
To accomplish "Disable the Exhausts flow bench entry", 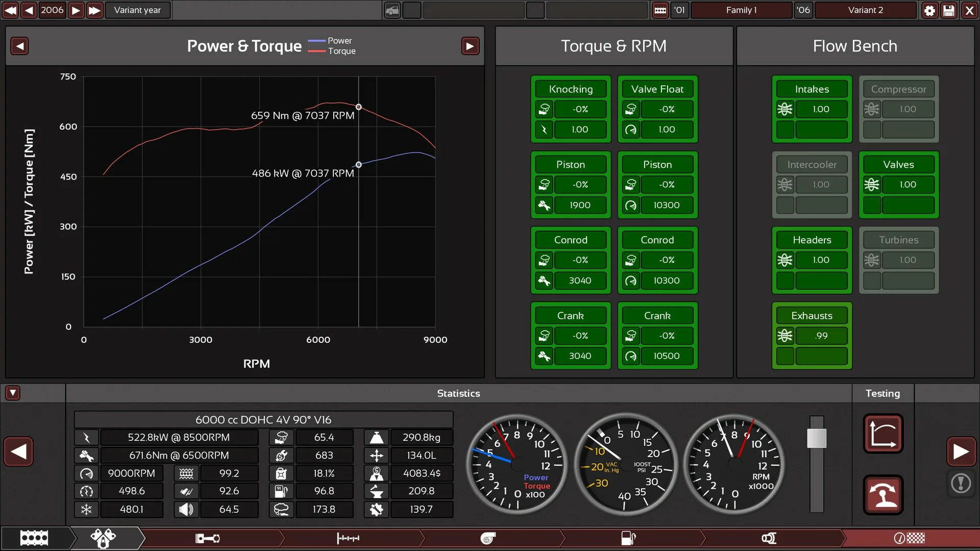I will coord(812,315).
